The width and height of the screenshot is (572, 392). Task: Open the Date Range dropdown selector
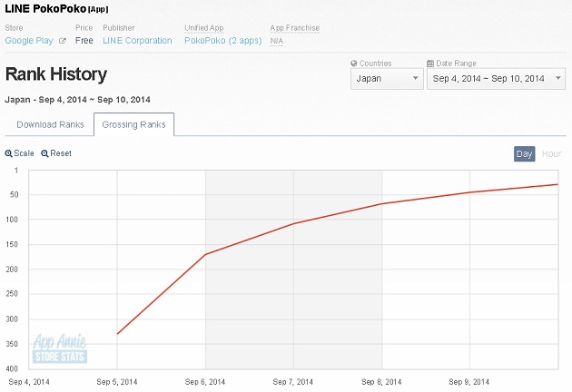(x=496, y=79)
